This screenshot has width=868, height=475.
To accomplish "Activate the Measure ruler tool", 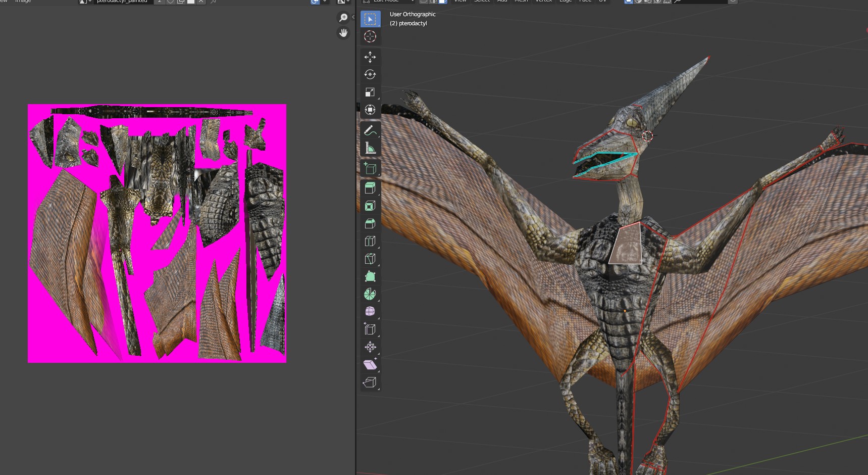I will click(370, 148).
